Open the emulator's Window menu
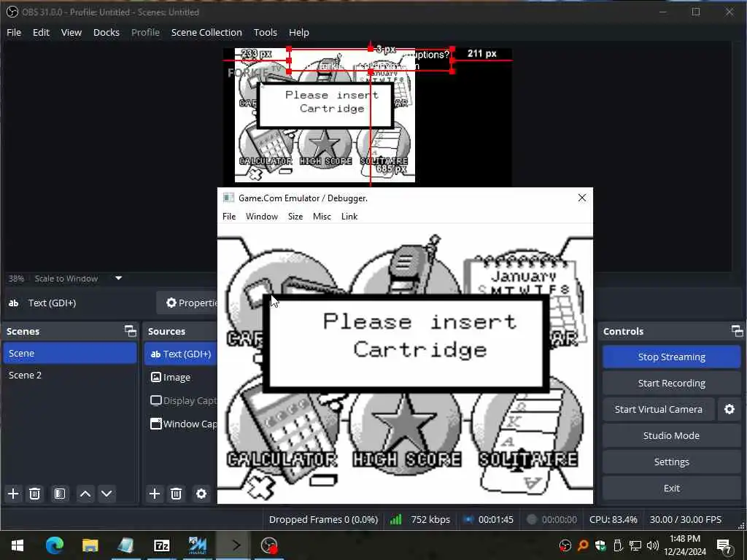This screenshot has height=560, width=747. click(x=262, y=216)
